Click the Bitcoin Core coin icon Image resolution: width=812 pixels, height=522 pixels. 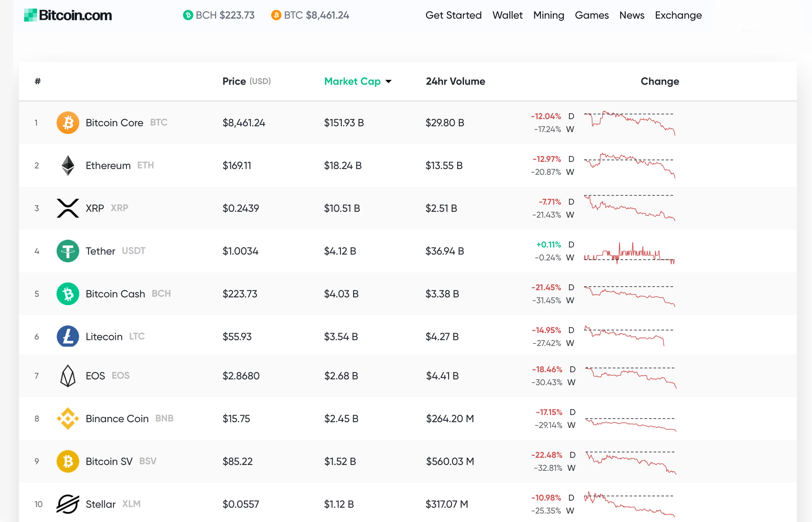[x=68, y=123]
